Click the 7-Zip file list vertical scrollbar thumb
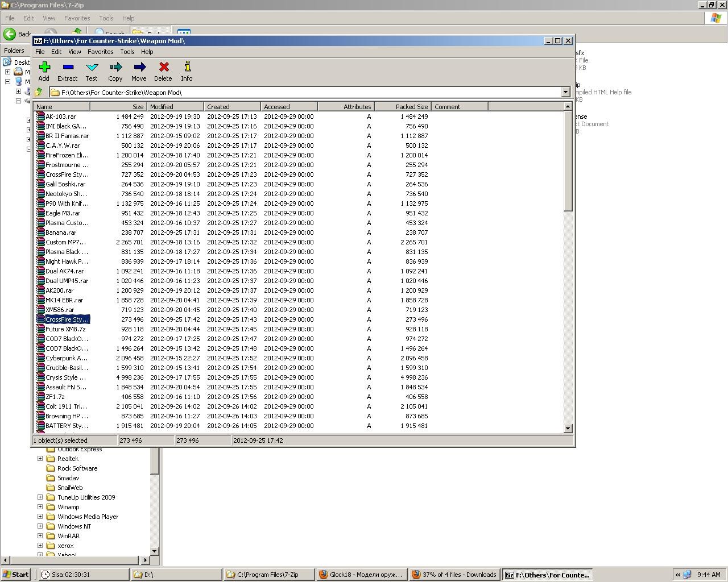Screen dimensions: 728x582 [x=568, y=161]
